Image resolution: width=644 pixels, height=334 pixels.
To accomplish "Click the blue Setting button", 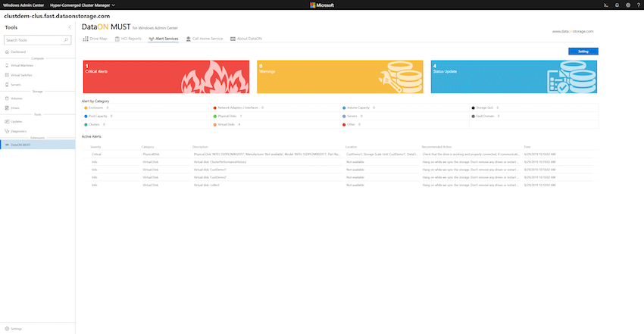I will (x=583, y=52).
